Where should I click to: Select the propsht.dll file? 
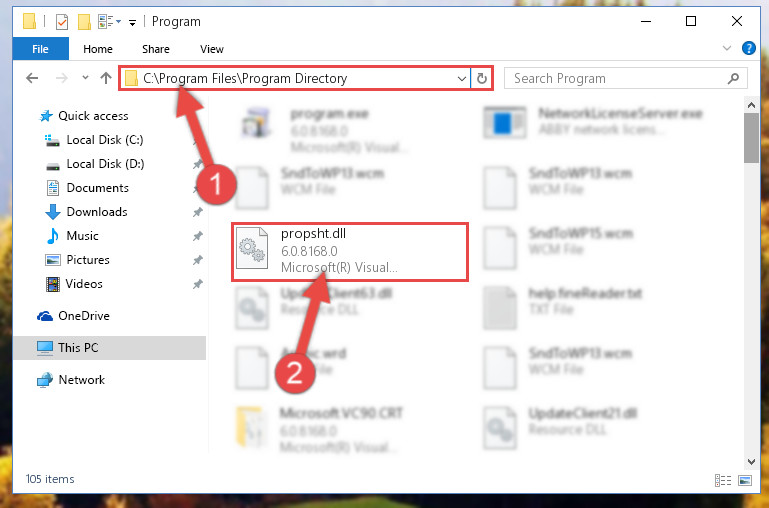coord(350,252)
